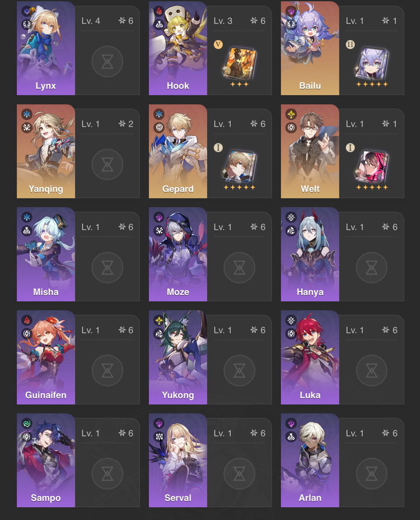Open the Hanya character portrait
The image size is (420, 520).
[310, 254]
